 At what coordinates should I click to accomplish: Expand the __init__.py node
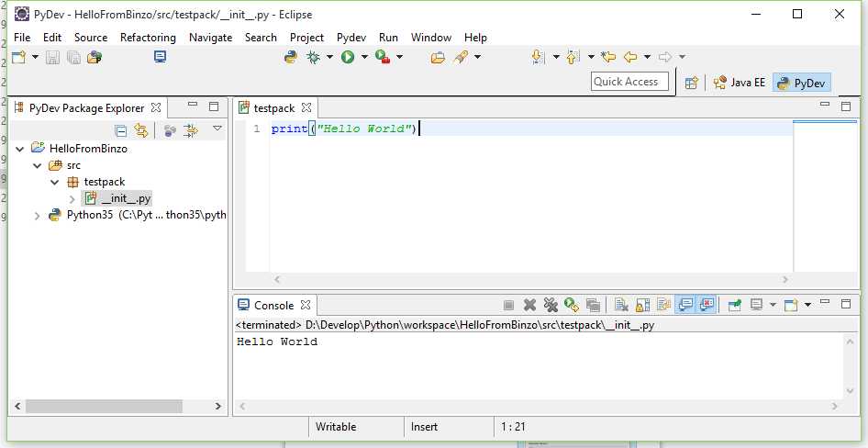coord(72,199)
